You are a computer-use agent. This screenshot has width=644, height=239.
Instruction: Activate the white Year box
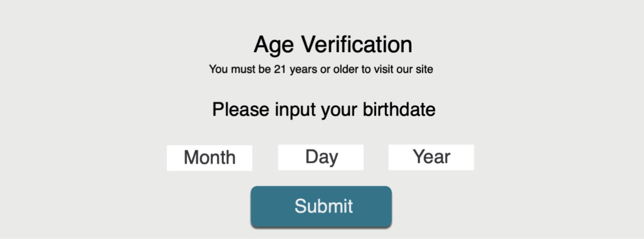click(x=431, y=157)
